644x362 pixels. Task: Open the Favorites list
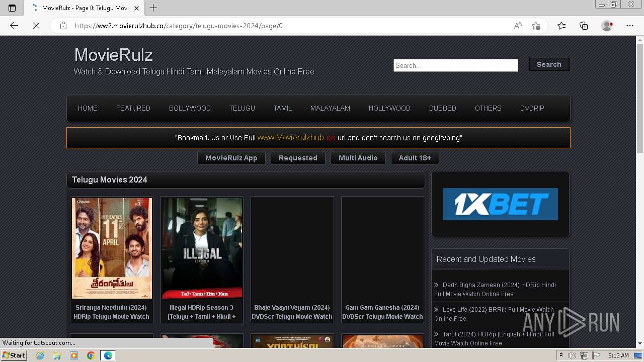click(561, 26)
